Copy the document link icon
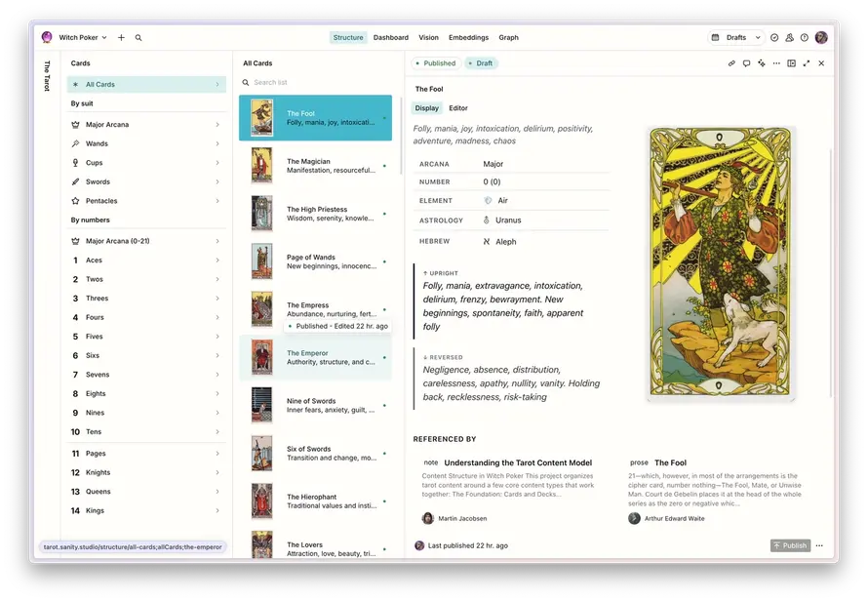 click(x=731, y=63)
